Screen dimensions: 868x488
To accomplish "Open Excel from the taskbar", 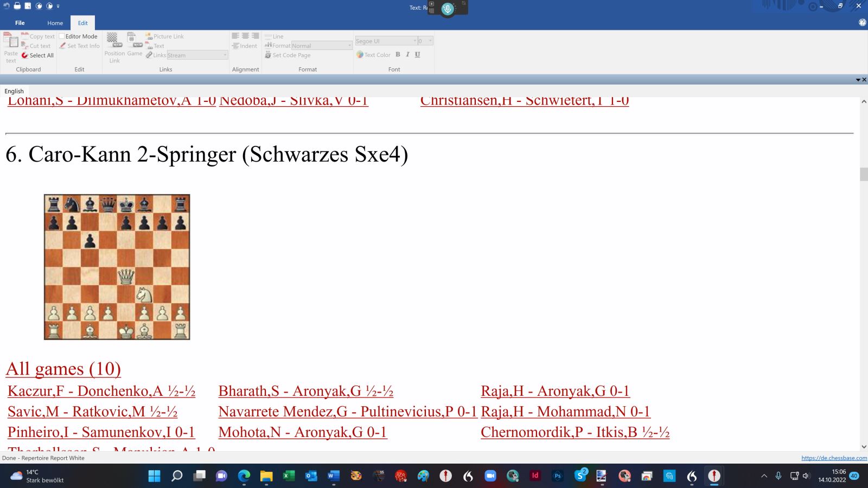I will [x=289, y=476].
